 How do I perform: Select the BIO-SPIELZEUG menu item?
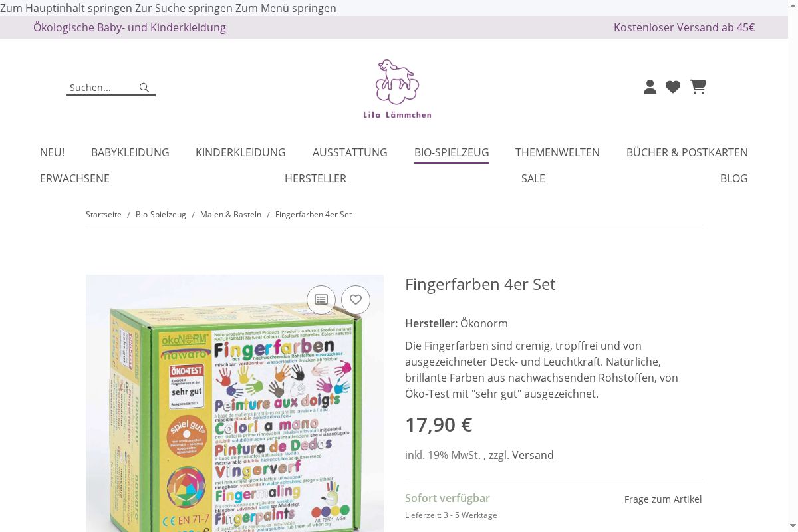(452, 152)
